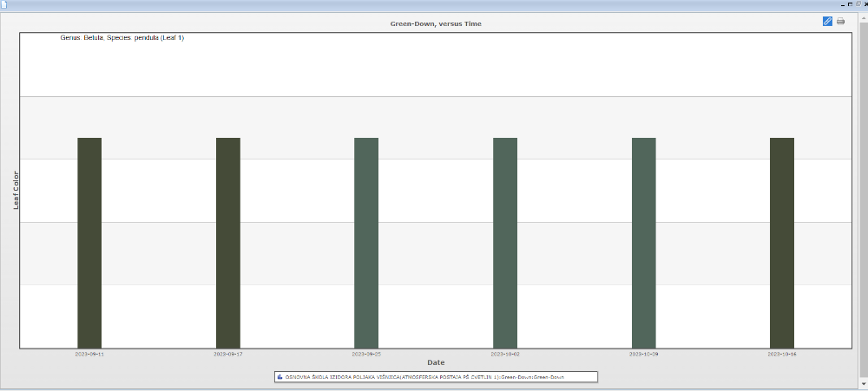Viewport: 868px width, 391px height.
Task: Select the bar for 2023-09-17
Action: pyautogui.click(x=228, y=243)
